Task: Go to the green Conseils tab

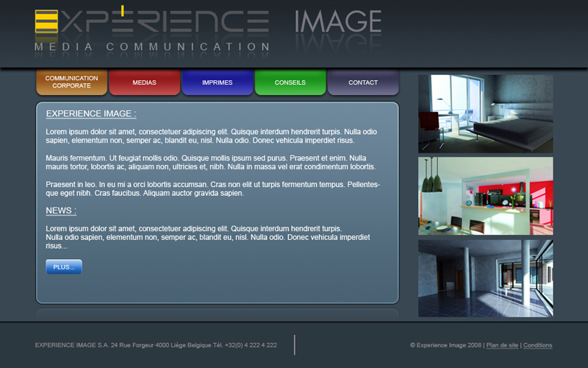Action: tap(290, 82)
